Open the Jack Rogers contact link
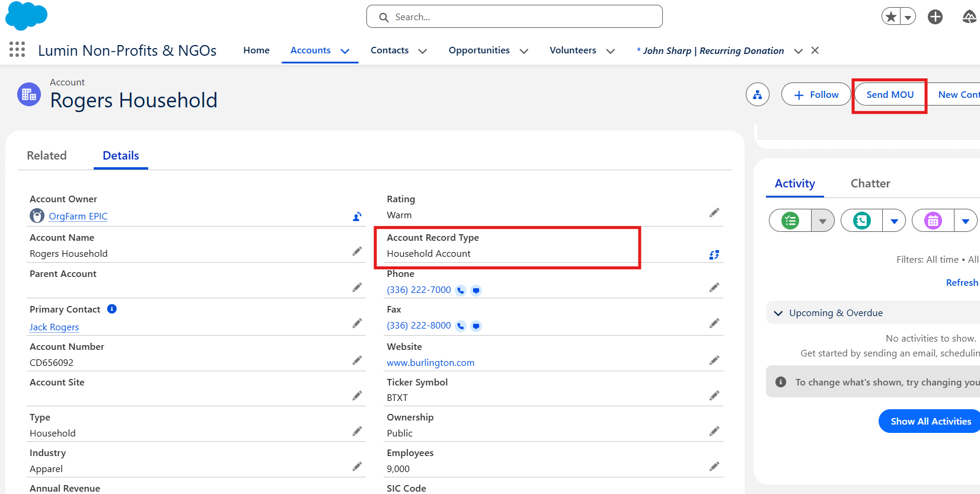This screenshot has height=494, width=980. pos(54,327)
